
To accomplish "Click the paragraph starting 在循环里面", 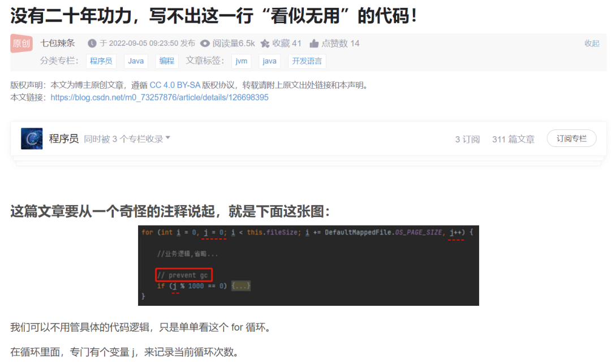I will [124, 352].
